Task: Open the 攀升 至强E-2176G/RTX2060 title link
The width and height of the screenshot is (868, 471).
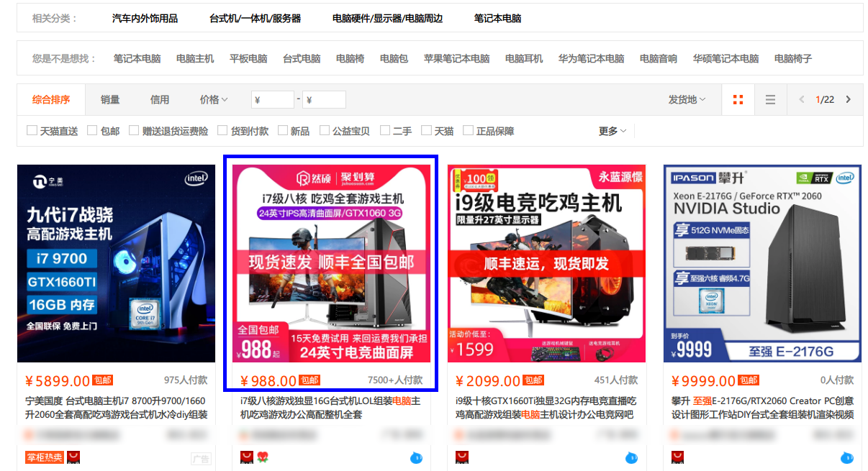Action: [762, 408]
